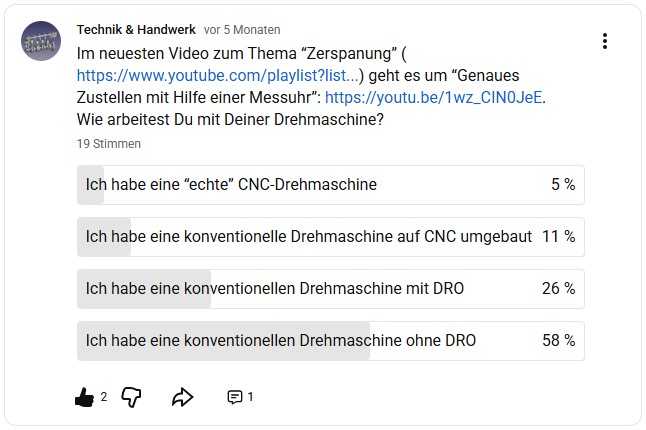Choose the "auf CNC umgebaut" poll option
This screenshot has width=646, height=430.
tap(330, 237)
